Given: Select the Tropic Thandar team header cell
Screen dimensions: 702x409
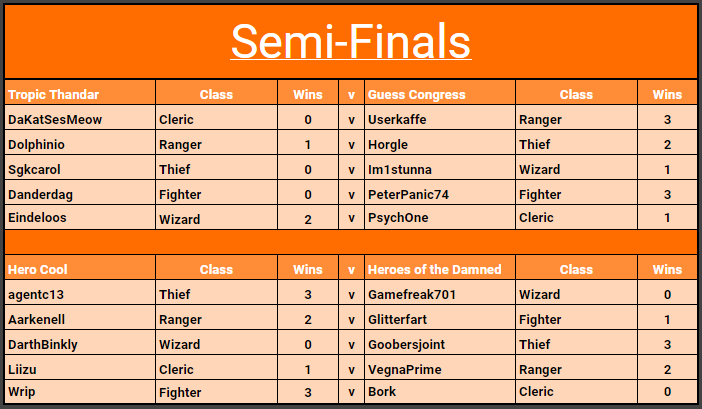Looking at the screenshot, I should (80, 93).
